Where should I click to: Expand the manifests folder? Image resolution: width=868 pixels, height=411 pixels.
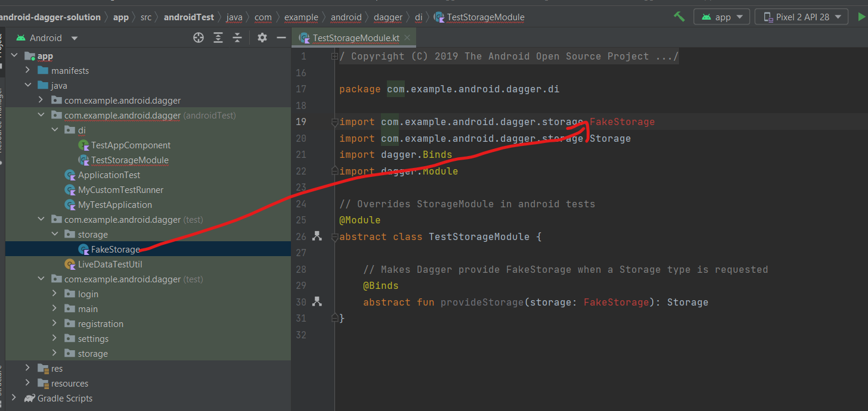point(27,70)
